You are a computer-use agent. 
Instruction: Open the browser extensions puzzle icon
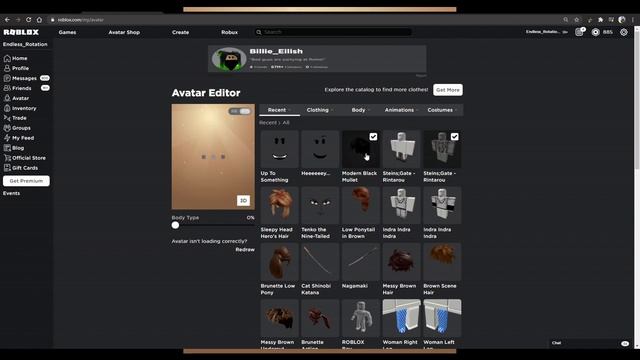pyautogui.click(x=600, y=20)
